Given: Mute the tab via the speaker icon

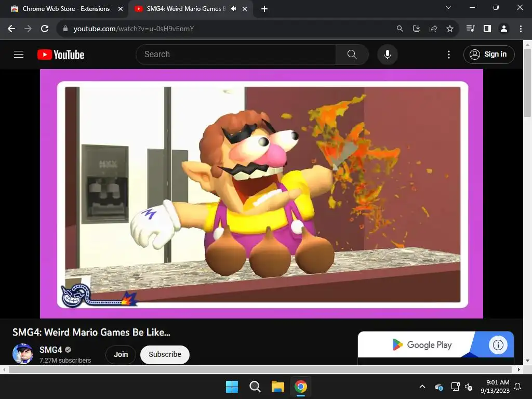Looking at the screenshot, I should (233, 9).
